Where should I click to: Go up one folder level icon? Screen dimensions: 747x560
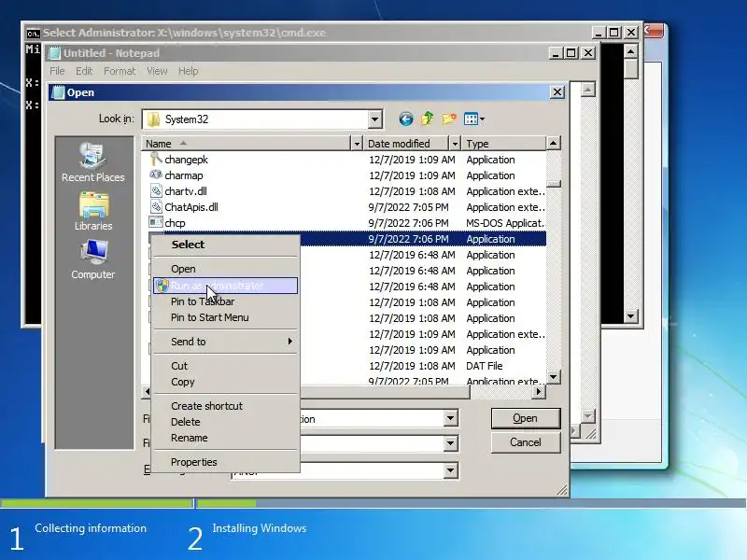(x=428, y=119)
